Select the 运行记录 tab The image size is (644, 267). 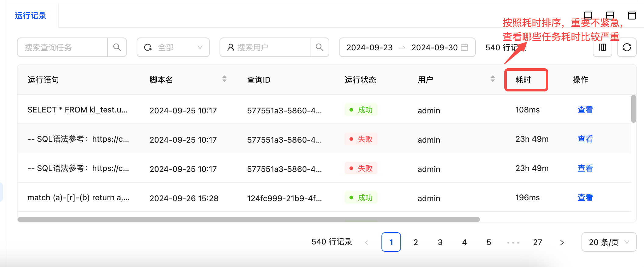[x=30, y=16]
